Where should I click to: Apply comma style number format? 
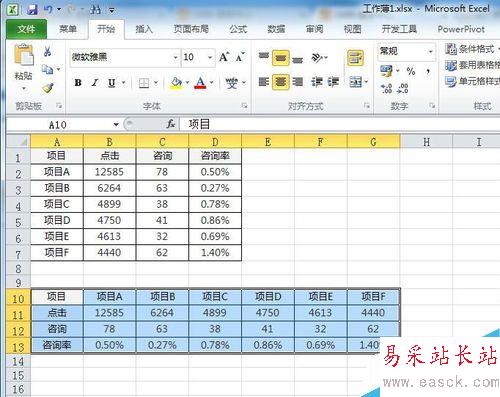428,71
